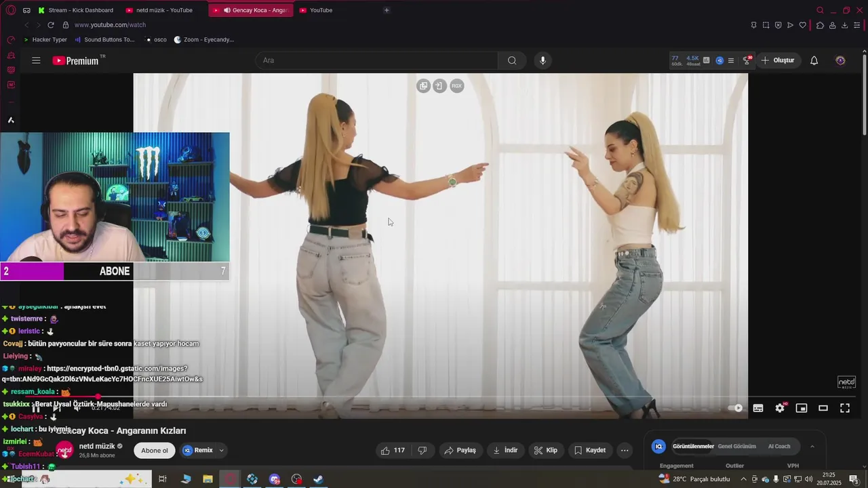This screenshot has width=868, height=488.
Task: Click Opera send-flow arrow icon
Action: point(790,25)
